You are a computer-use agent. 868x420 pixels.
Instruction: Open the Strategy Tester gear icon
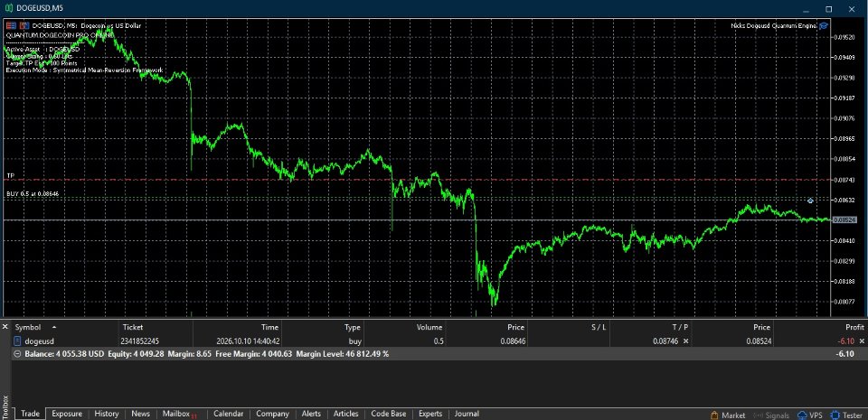click(x=835, y=415)
